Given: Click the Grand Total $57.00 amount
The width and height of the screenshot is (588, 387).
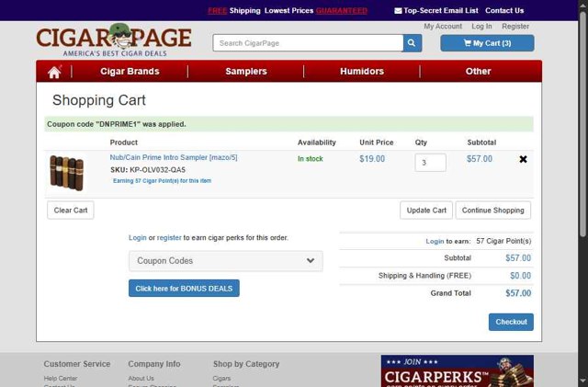Looking at the screenshot, I should [x=518, y=293].
